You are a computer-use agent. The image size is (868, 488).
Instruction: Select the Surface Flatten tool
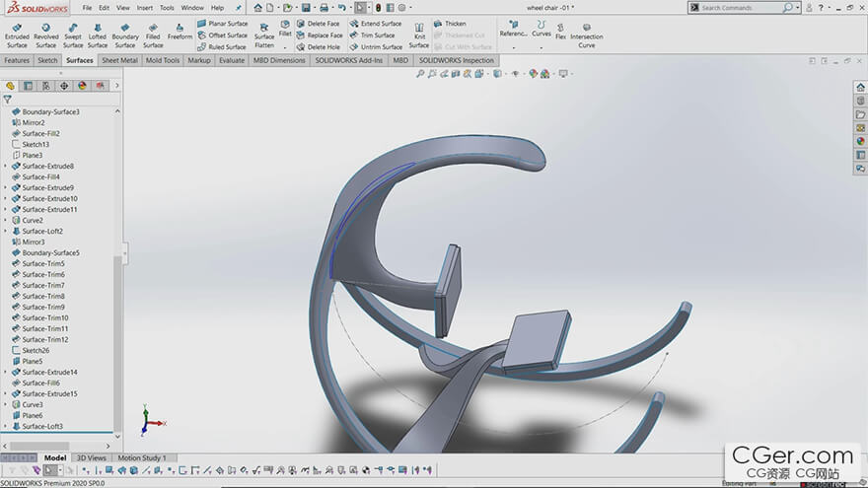(264, 35)
